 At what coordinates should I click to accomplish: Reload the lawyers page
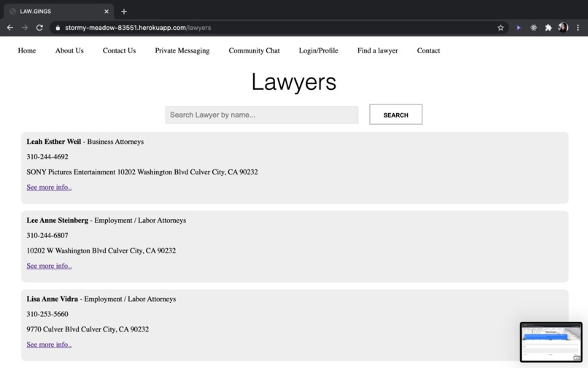pyautogui.click(x=39, y=28)
